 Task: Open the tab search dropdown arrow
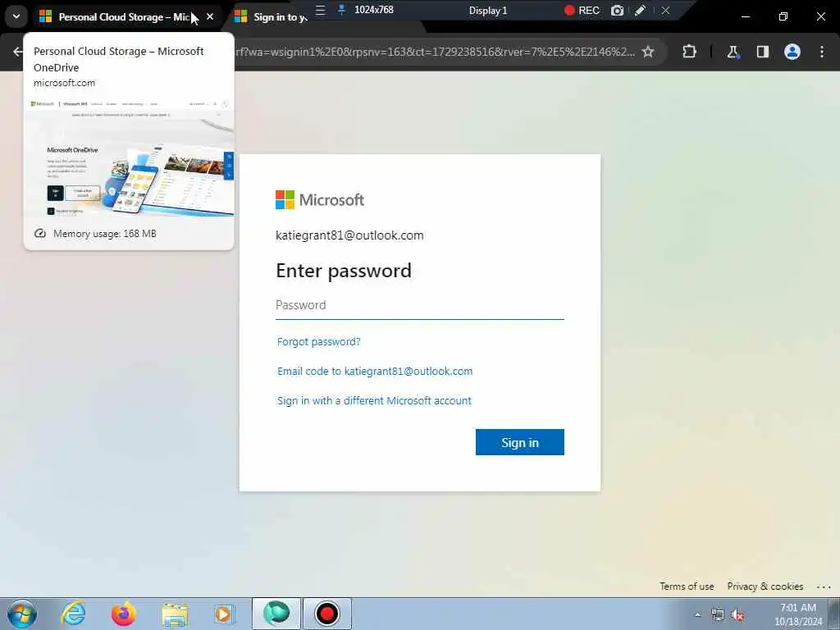point(16,16)
